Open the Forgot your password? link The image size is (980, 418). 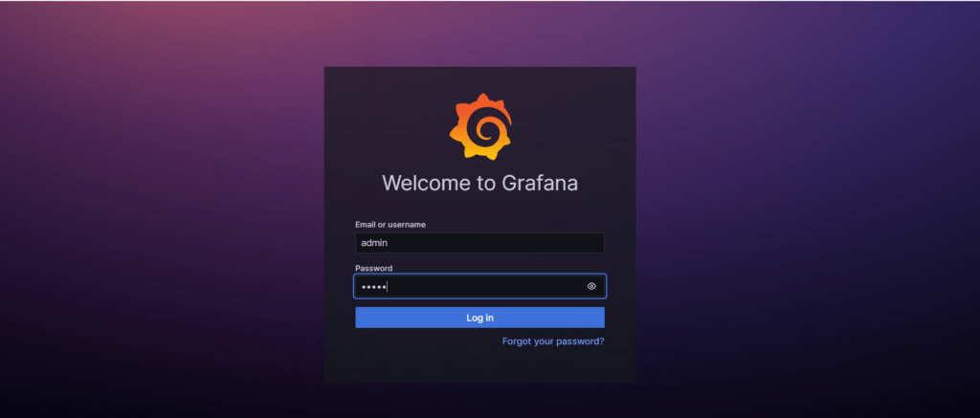(553, 341)
